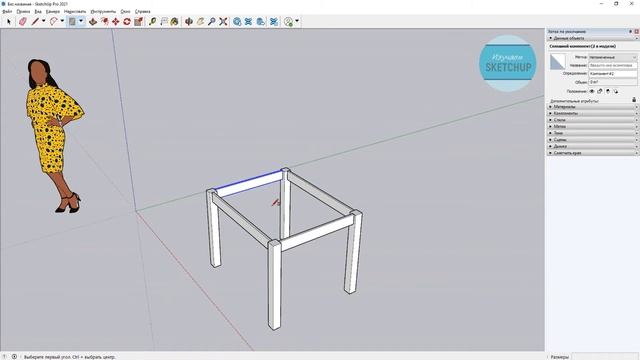Toggle the lock icon next to the eye
640x360 pixels.
tap(600, 91)
